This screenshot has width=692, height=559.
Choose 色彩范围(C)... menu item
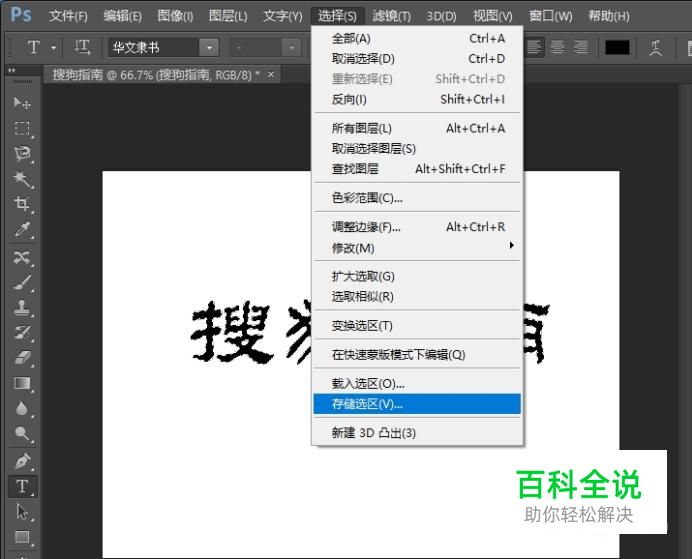pos(417,198)
